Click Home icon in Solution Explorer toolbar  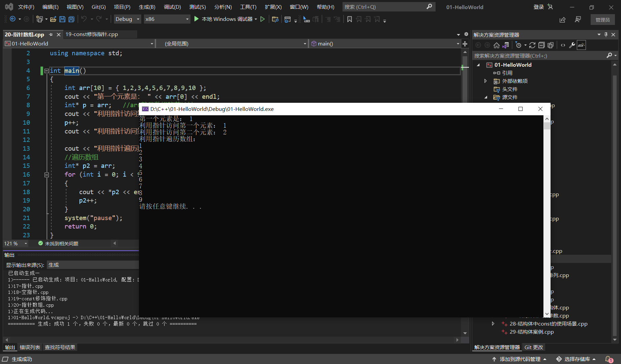tap(496, 45)
